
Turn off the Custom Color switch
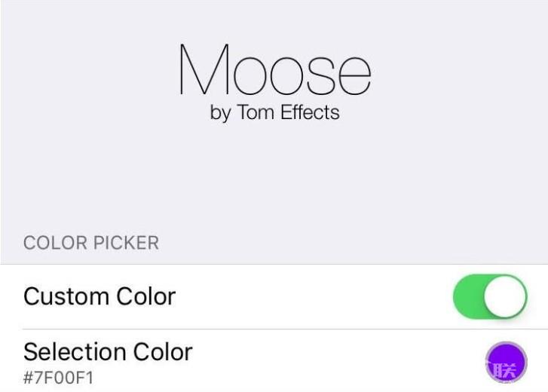(x=490, y=296)
